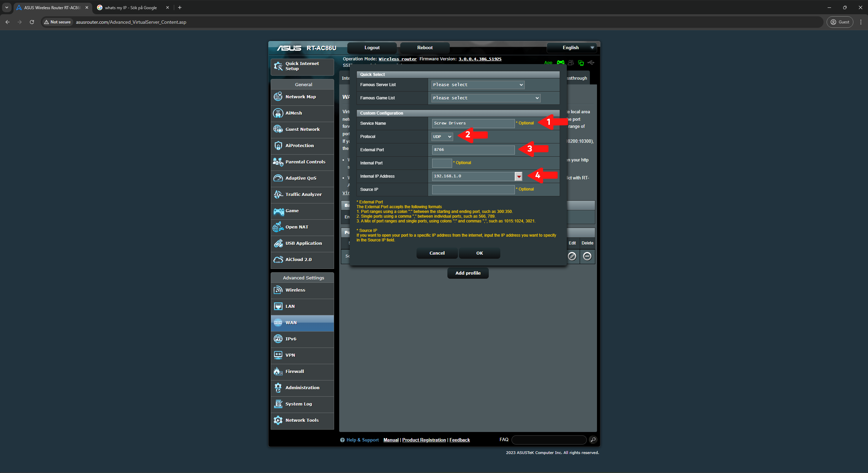Select the AiMesh sidebar icon

(x=278, y=113)
